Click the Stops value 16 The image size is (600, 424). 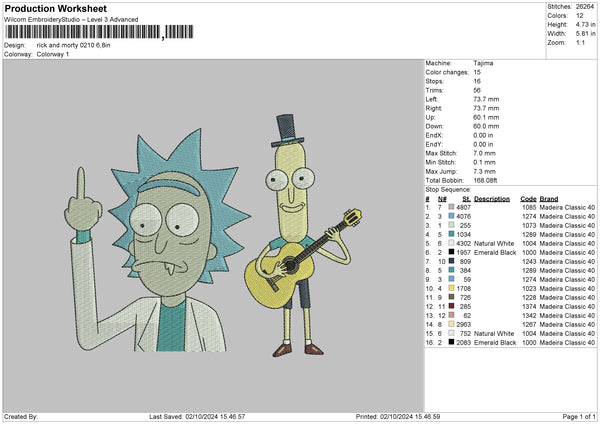(477, 81)
